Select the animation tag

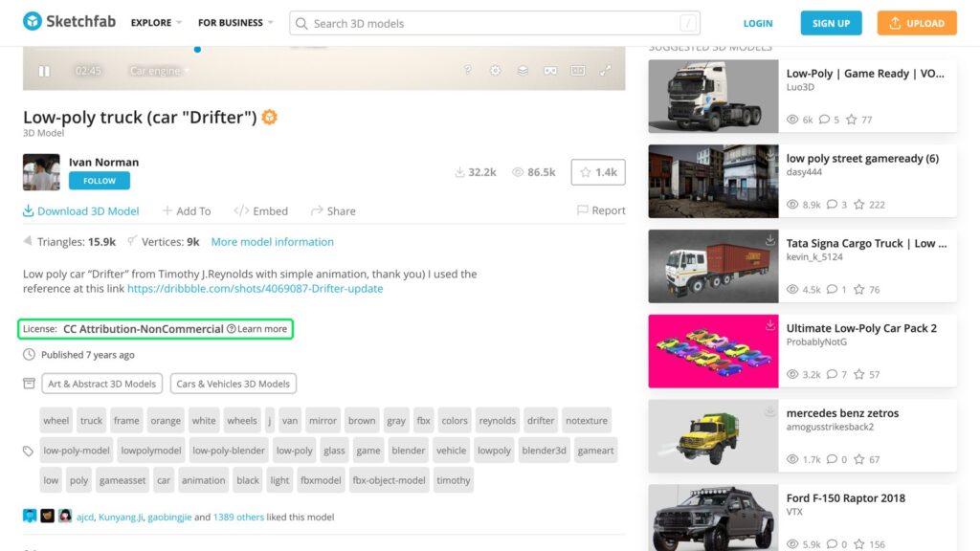(203, 480)
